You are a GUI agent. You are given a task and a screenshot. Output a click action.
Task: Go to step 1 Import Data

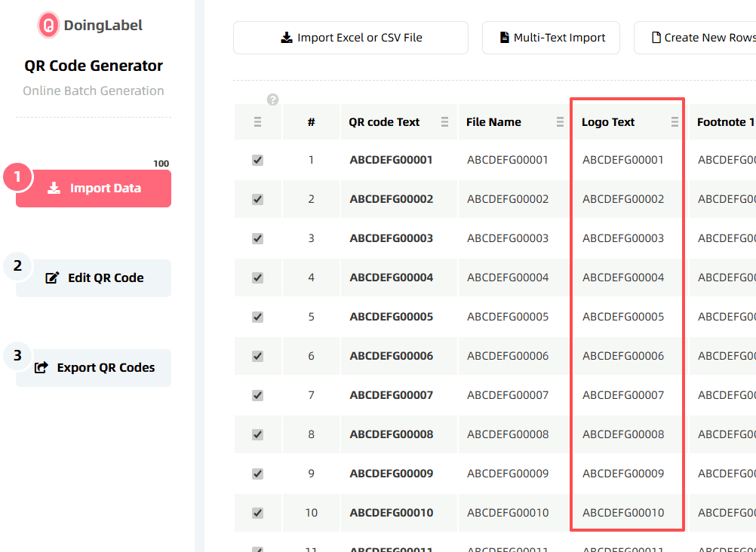coord(94,189)
